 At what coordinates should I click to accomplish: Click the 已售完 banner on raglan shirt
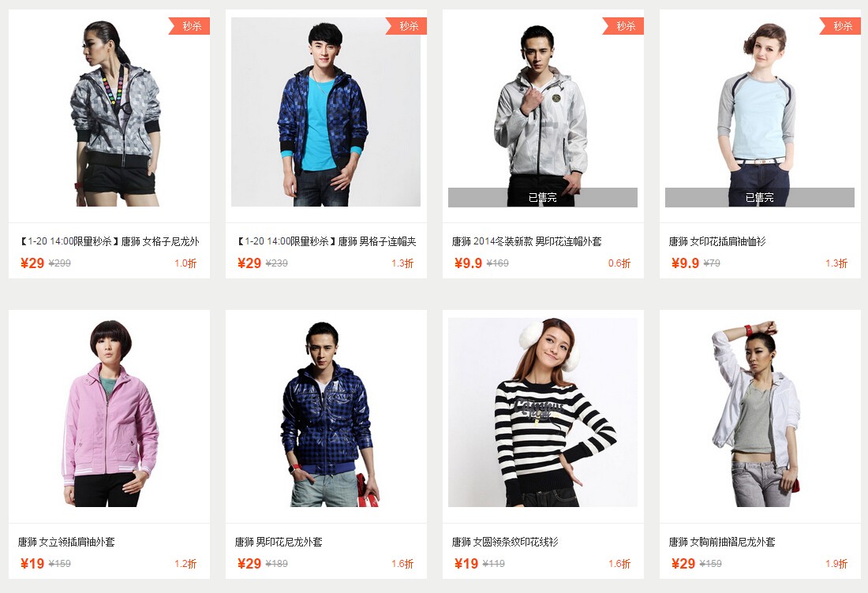click(x=759, y=197)
